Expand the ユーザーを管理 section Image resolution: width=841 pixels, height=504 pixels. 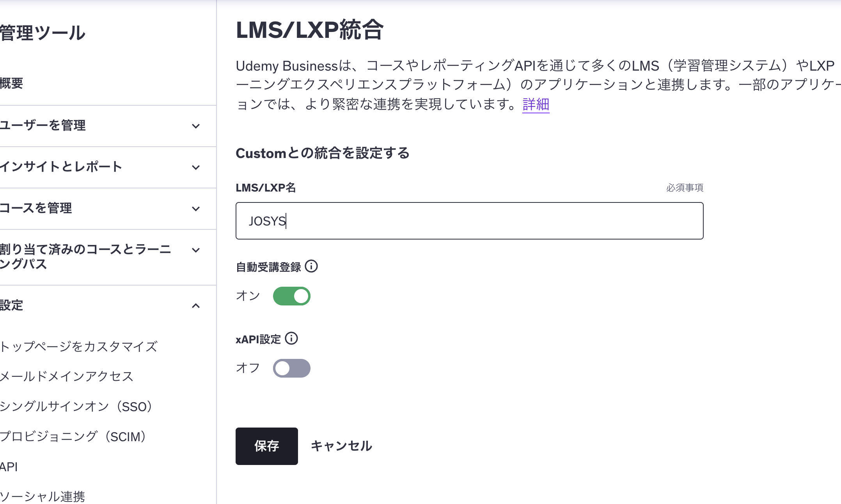pos(196,126)
